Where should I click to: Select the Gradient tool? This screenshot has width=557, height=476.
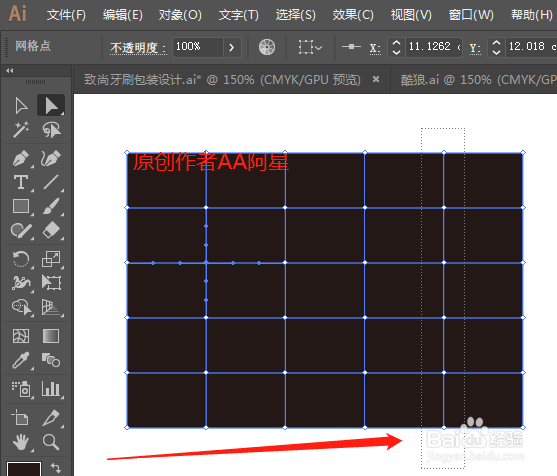(x=51, y=336)
